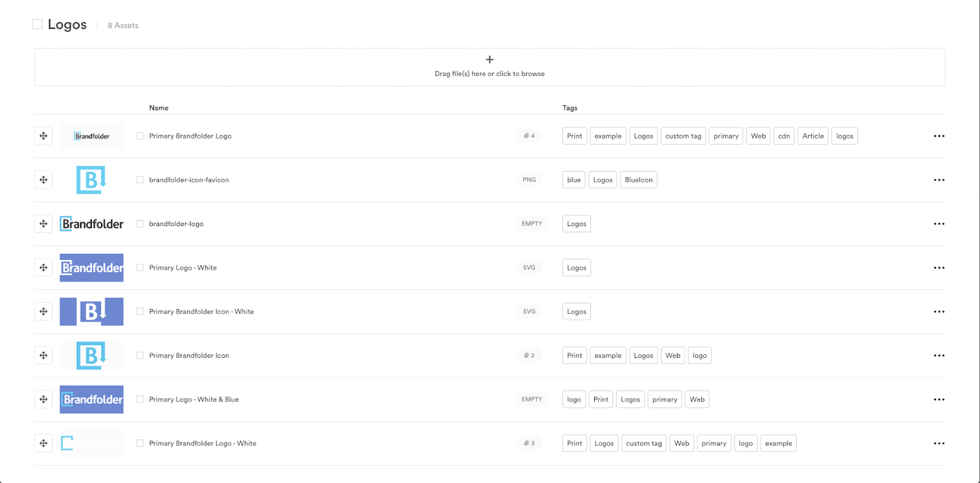Click 'custom tag' on Primary Brandfolder Logo - White
This screenshot has width=980, height=483.
[x=644, y=443]
